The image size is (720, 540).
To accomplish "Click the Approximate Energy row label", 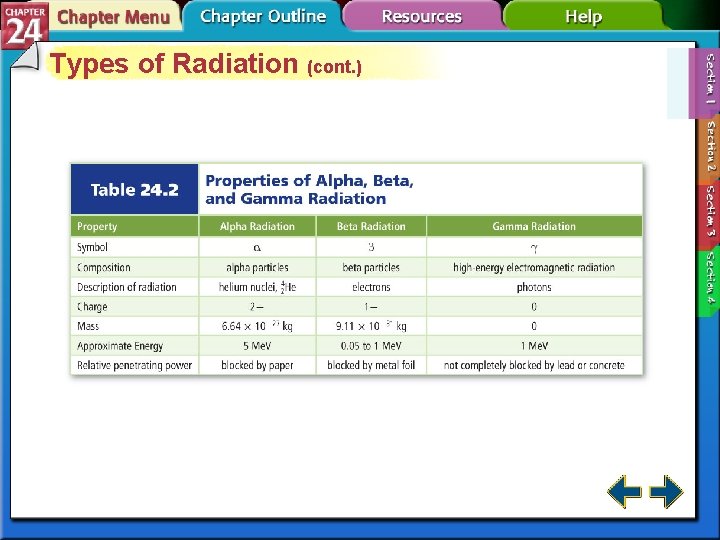I will [x=120, y=346].
